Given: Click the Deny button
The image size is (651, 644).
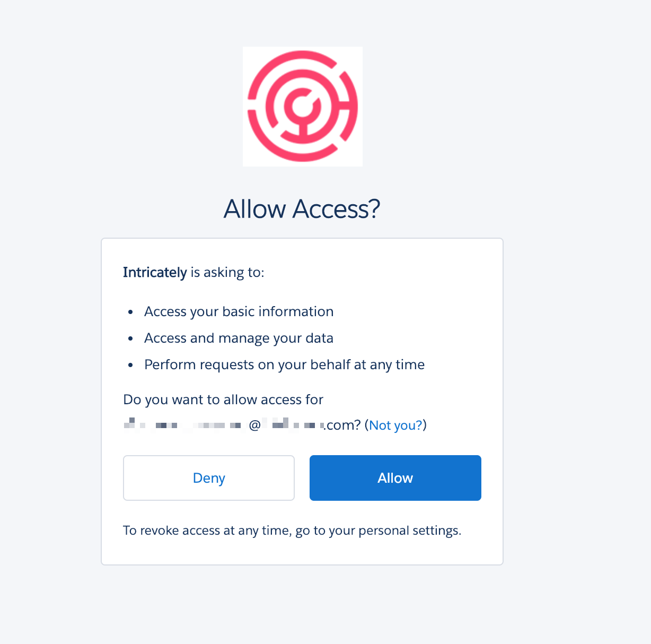Looking at the screenshot, I should tap(209, 478).
